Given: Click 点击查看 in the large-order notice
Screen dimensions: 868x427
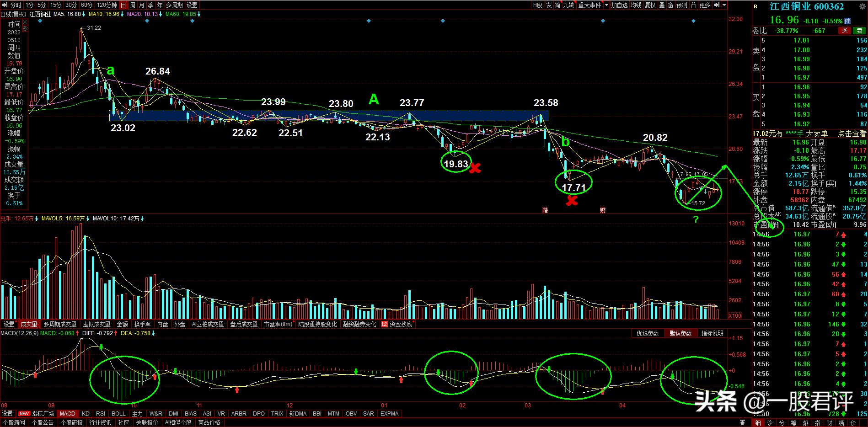Looking at the screenshot, I should coord(852,133).
